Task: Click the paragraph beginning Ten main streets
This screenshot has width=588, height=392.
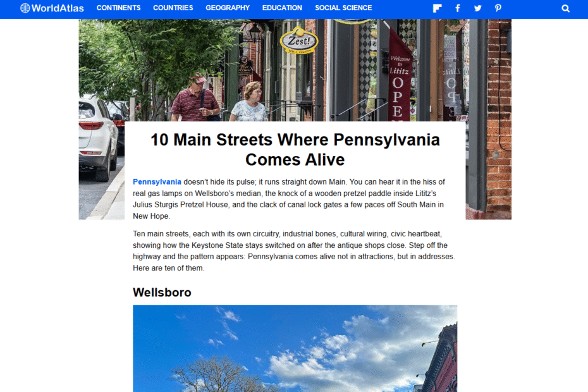Action: (295, 251)
